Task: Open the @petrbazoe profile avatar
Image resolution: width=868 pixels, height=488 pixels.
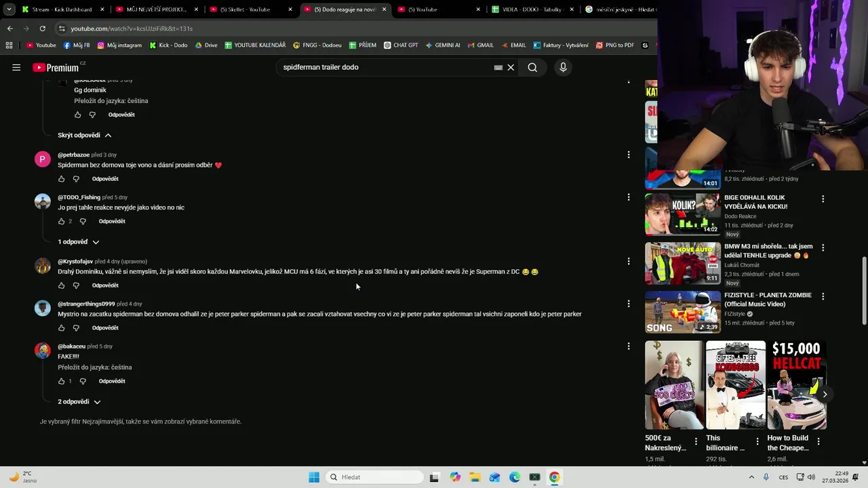Action: [x=42, y=159]
